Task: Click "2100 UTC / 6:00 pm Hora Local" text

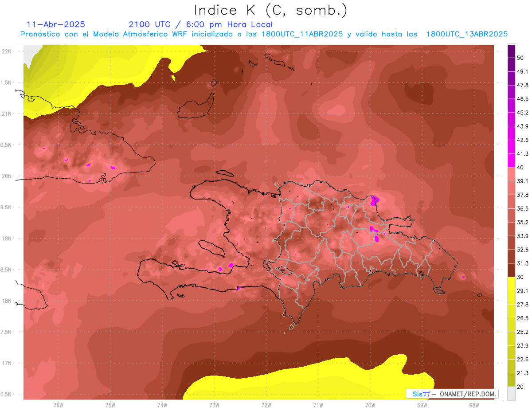Action: click(x=200, y=24)
